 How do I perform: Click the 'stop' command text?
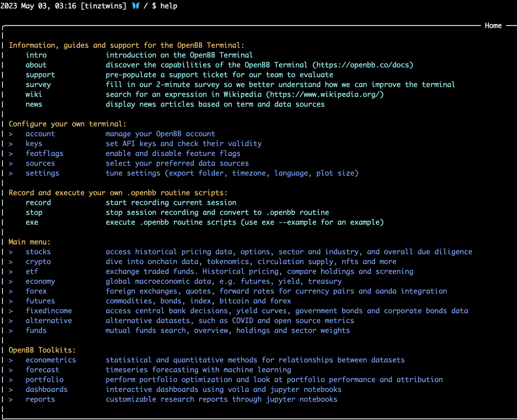tap(34, 212)
